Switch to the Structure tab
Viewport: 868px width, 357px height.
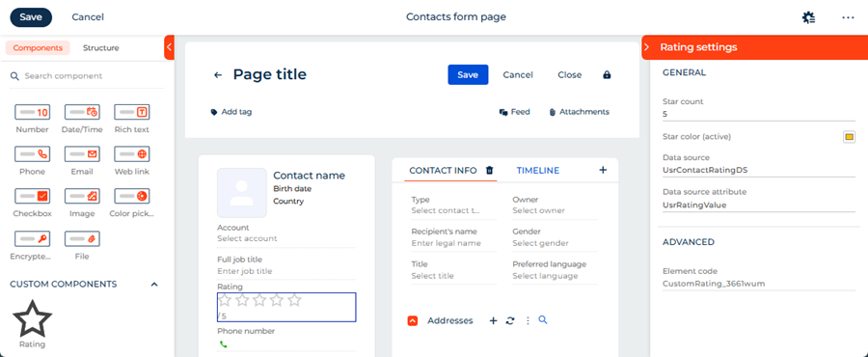point(100,48)
